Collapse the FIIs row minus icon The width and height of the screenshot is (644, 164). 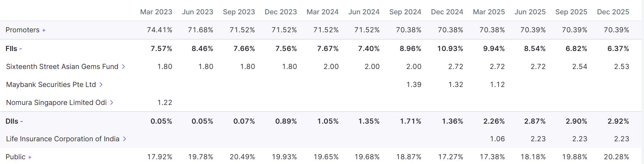pyautogui.click(x=21, y=49)
